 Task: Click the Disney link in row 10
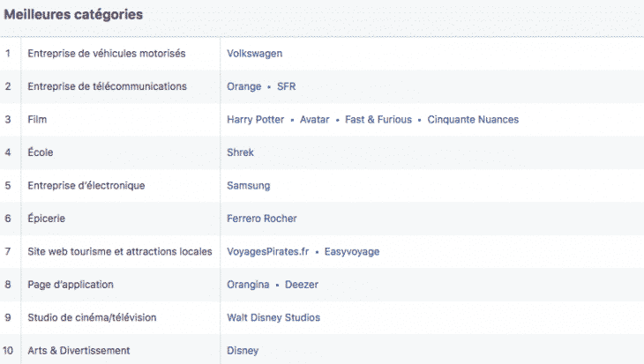pyautogui.click(x=243, y=351)
